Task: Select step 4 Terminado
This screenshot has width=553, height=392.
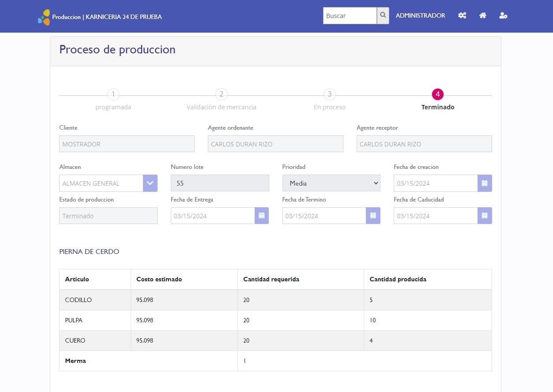Action: click(437, 94)
